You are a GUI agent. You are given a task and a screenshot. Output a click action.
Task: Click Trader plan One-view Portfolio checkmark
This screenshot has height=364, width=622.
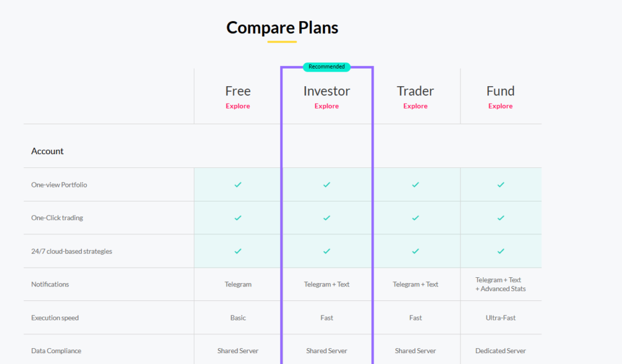point(415,184)
